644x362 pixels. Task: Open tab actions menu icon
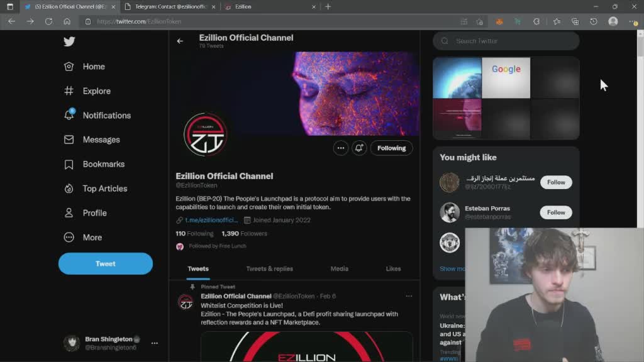tap(10, 6)
